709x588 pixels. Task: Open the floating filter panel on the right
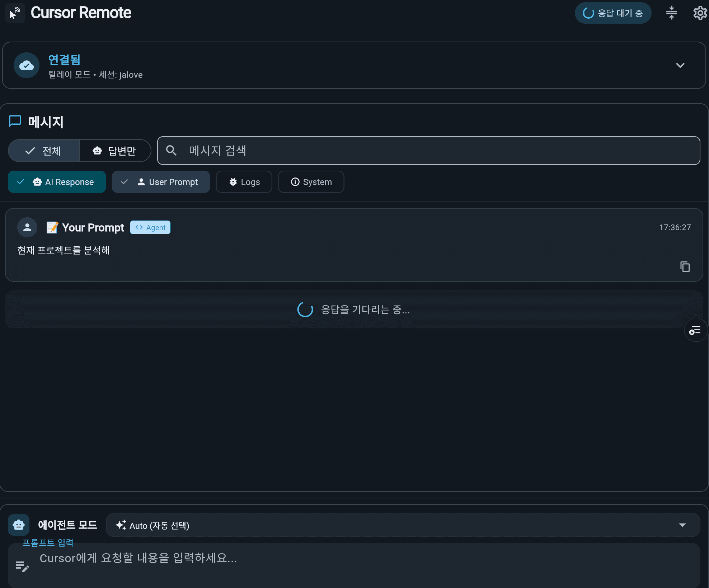click(695, 330)
